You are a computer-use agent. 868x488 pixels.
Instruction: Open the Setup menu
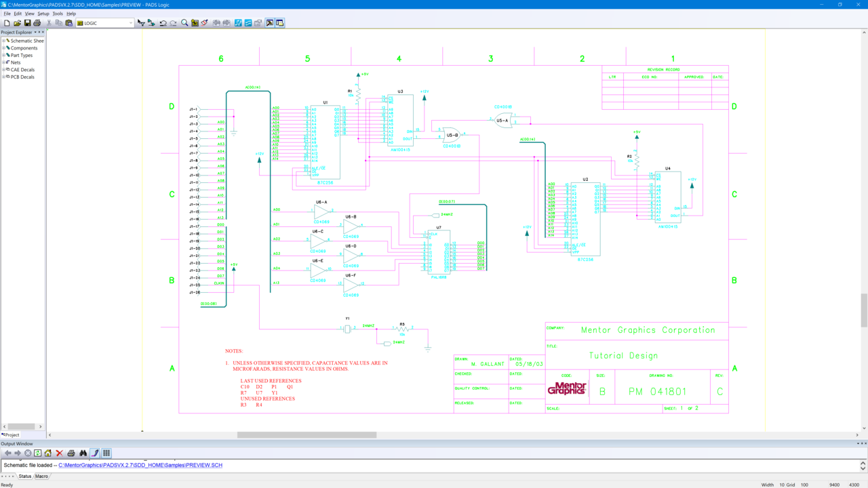[x=43, y=14]
